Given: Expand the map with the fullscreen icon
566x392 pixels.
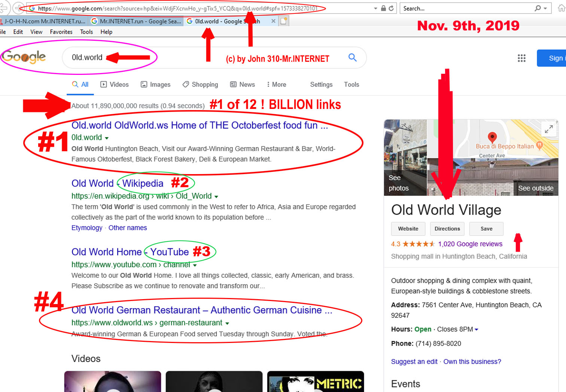Looking at the screenshot, I should (548, 129).
